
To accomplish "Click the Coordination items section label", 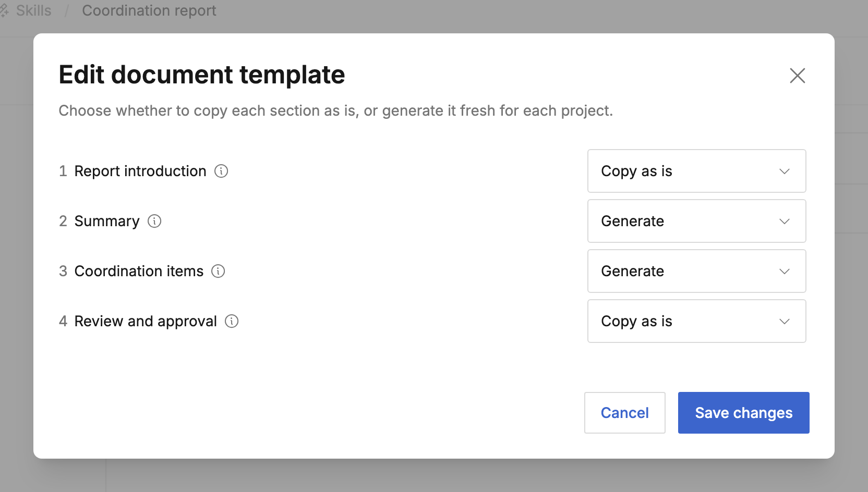I will tap(139, 271).
